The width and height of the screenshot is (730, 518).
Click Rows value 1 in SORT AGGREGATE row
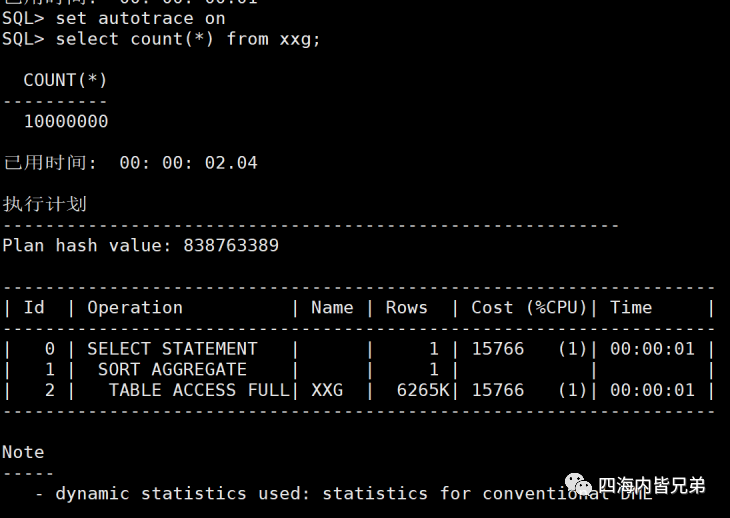tap(434, 370)
